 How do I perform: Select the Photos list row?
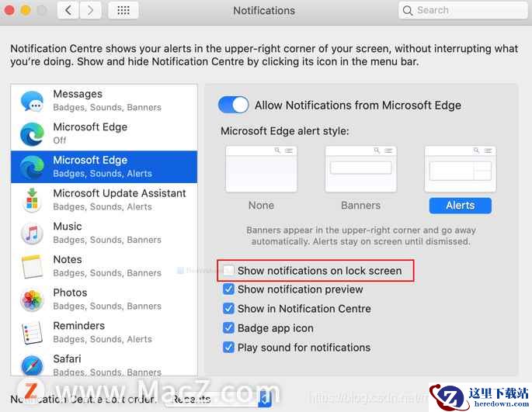104,299
